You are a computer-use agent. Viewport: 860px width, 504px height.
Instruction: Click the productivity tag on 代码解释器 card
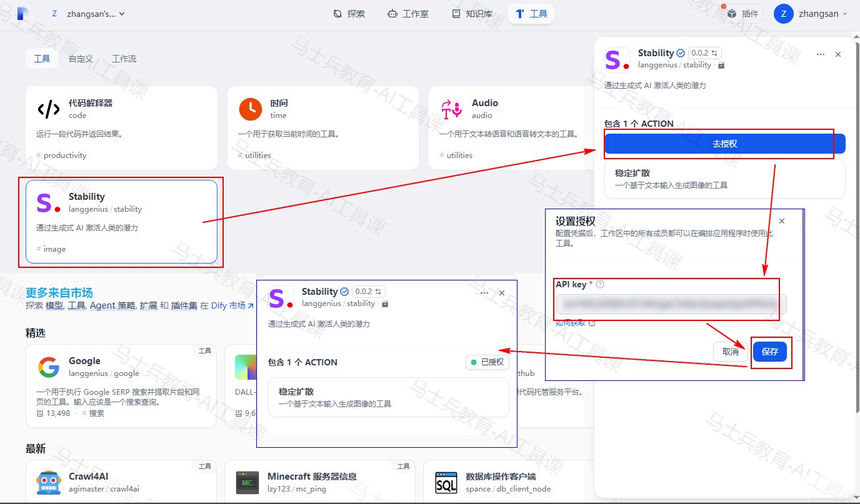61,156
